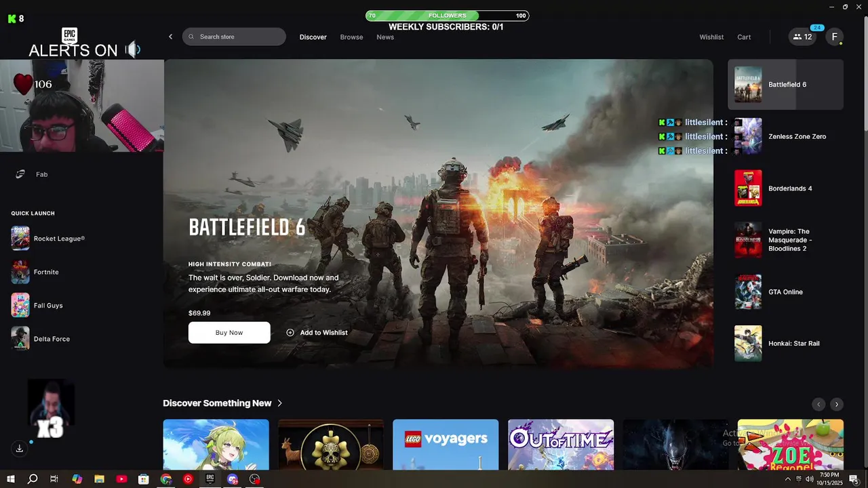The width and height of the screenshot is (868, 488).
Task: Click the Quick Launch heading
Action: point(33,213)
